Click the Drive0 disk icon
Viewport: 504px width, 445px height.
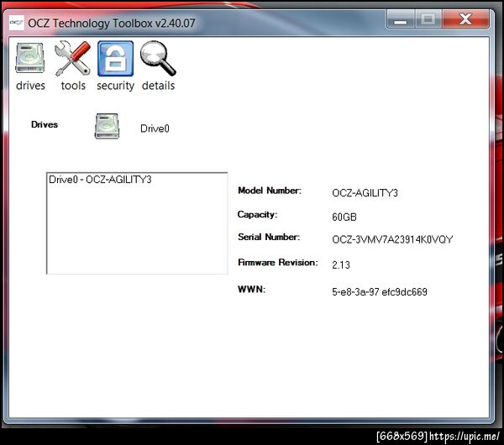click(x=107, y=126)
